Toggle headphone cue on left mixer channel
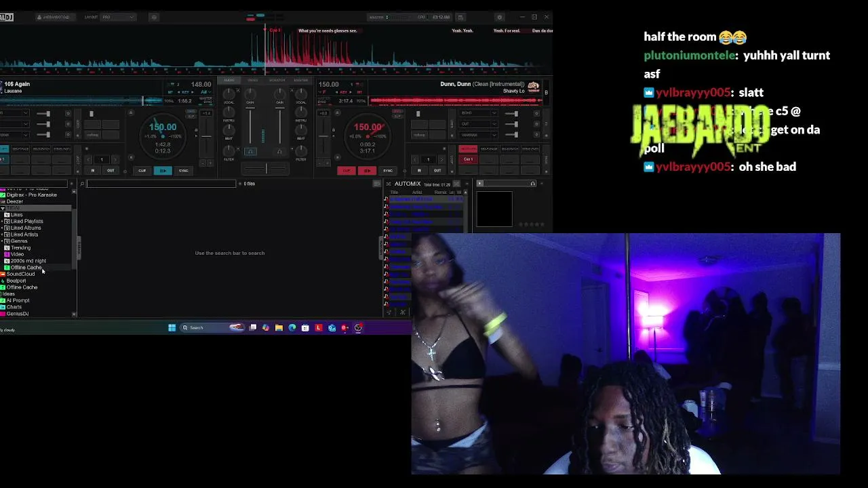 [x=250, y=152]
